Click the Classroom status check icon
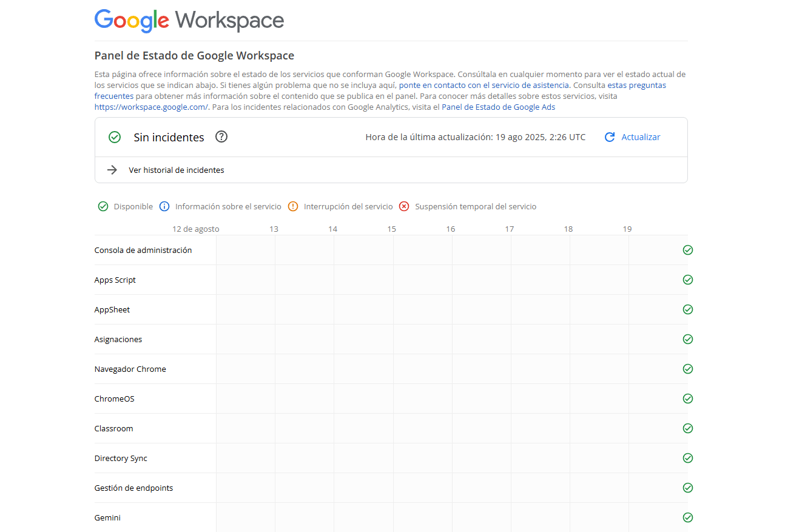The height and width of the screenshot is (532, 802). click(687, 428)
